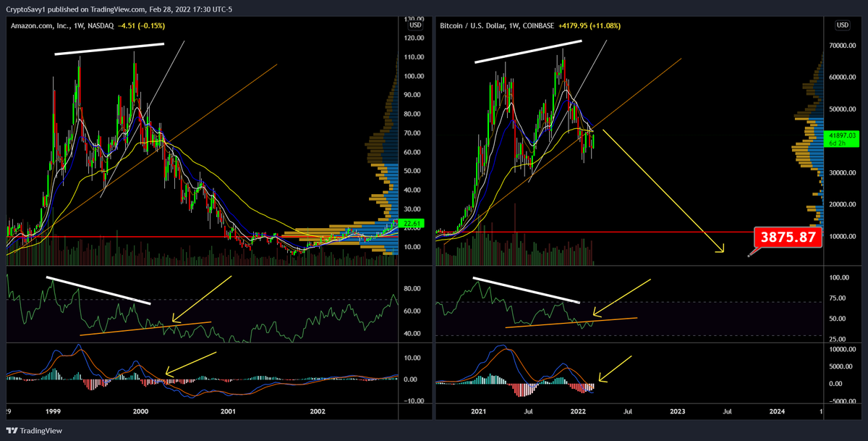Open the USD currency label on Bitcoin chart
The height and width of the screenshot is (441, 868).
click(843, 25)
